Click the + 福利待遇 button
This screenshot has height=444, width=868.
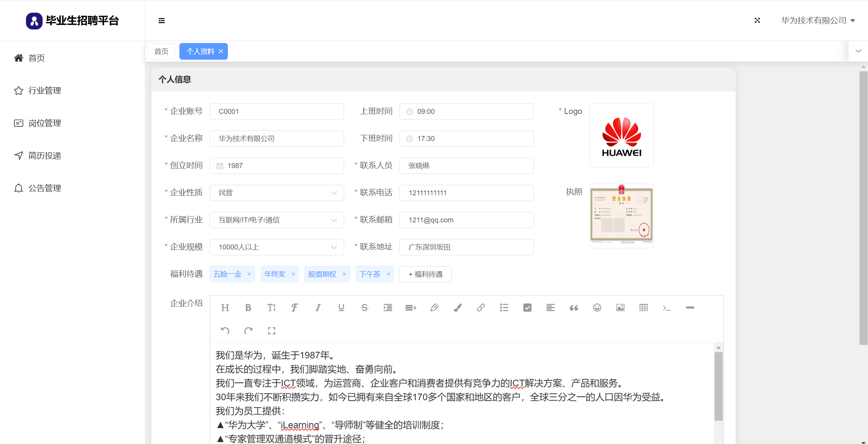click(425, 274)
